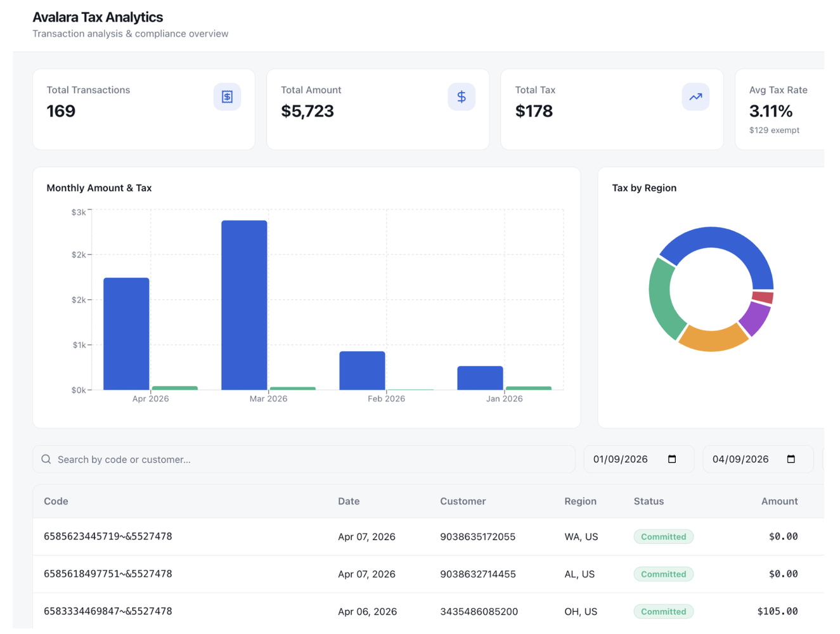Click the dollar icon on Total Amount card

pyautogui.click(x=462, y=96)
